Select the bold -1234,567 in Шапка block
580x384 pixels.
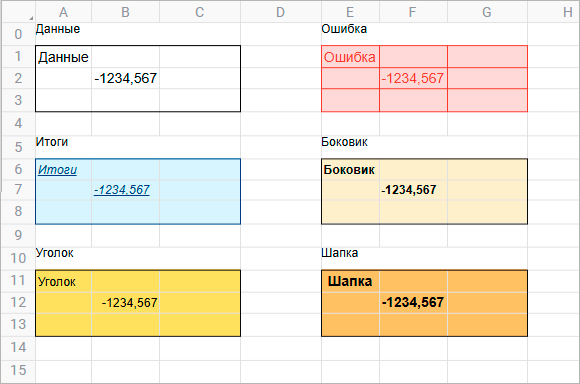pos(413,302)
